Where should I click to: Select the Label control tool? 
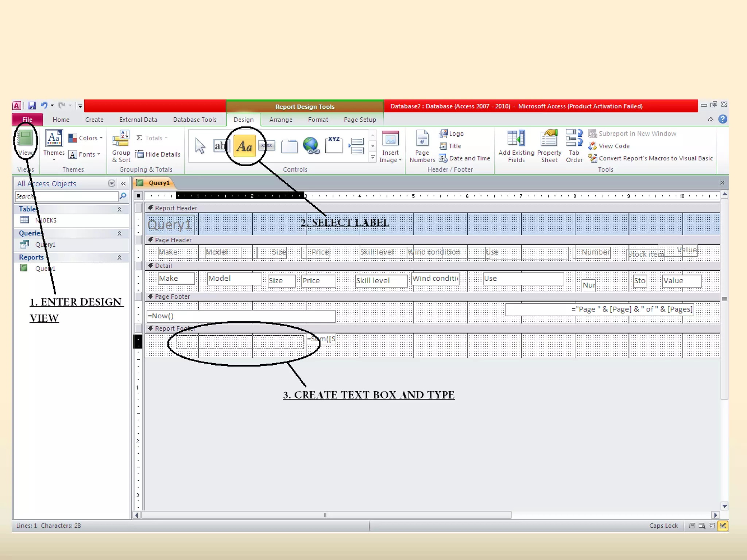pyautogui.click(x=244, y=146)
